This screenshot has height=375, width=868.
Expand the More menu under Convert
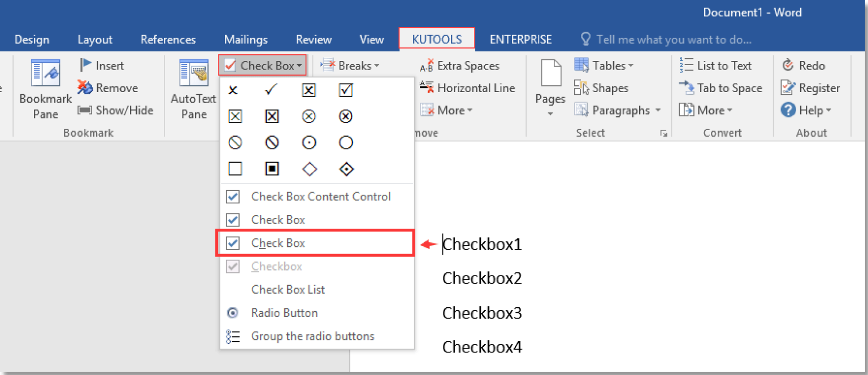[x=706, y=110]
